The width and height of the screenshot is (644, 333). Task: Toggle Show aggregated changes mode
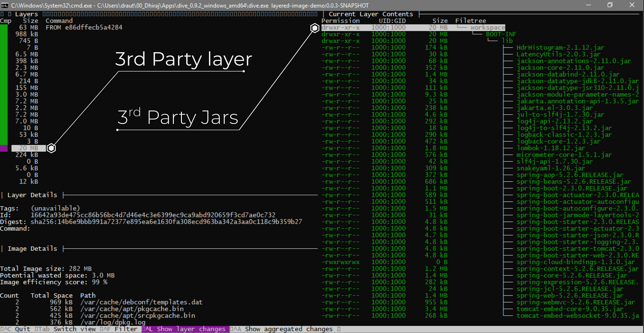pyautogui.click(x=281, y=329)
